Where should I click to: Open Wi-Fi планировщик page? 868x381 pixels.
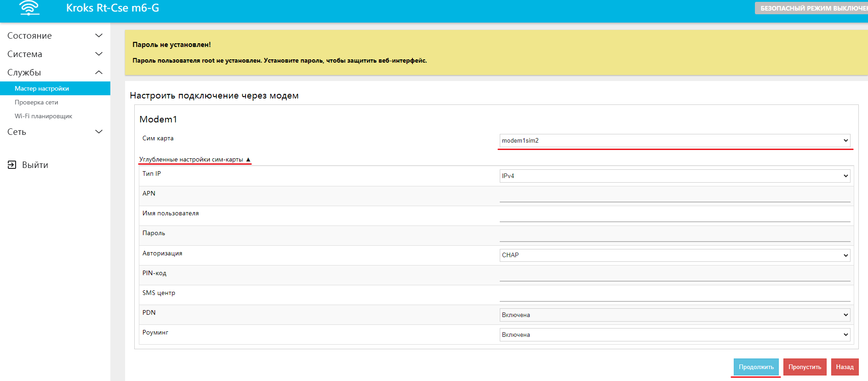(43, 116)
